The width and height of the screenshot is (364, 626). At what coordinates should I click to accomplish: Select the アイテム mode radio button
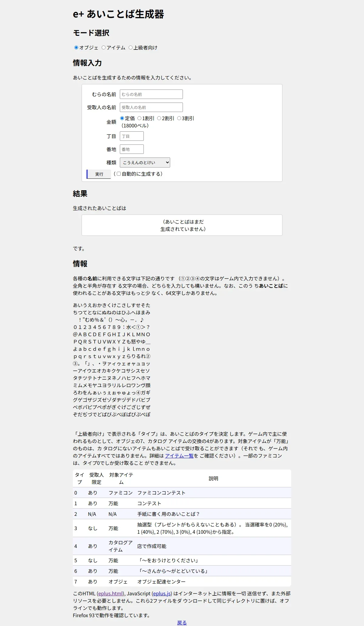(x=104, y=47)
